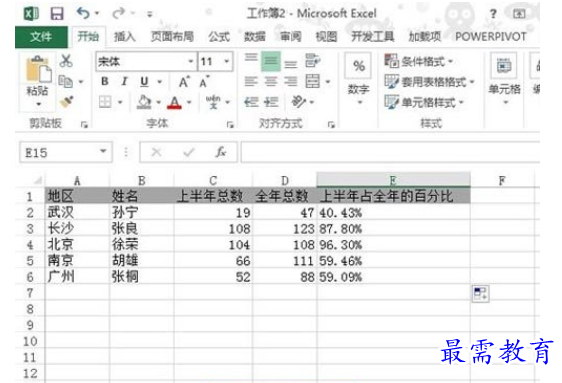
Task: Click the Cells (单元格) icon
Action: coord(504,66)
